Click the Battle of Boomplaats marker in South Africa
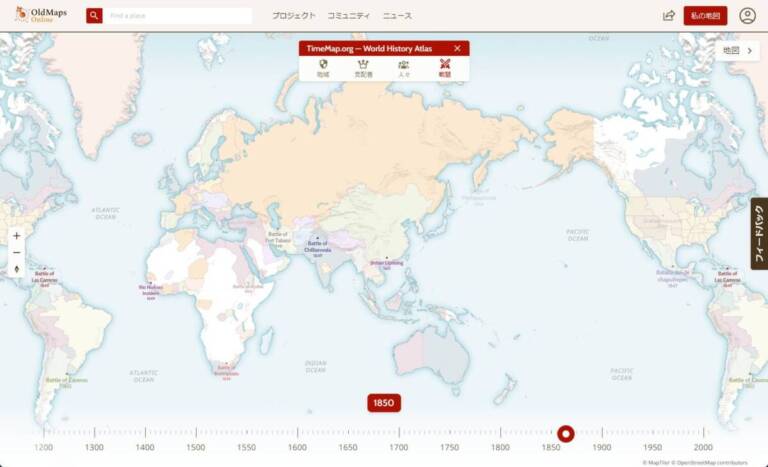The width and height of the screenshot is (768, 467). tap(226, 370)
